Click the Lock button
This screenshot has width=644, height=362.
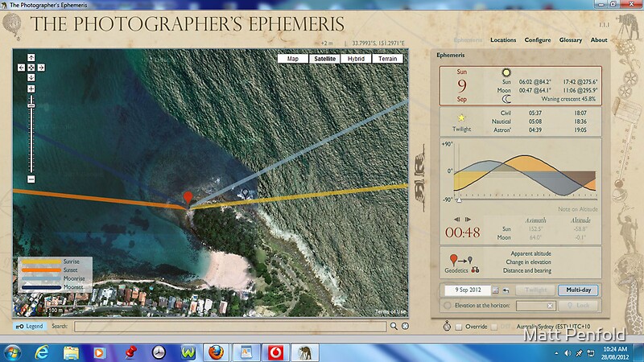(578, 306)
